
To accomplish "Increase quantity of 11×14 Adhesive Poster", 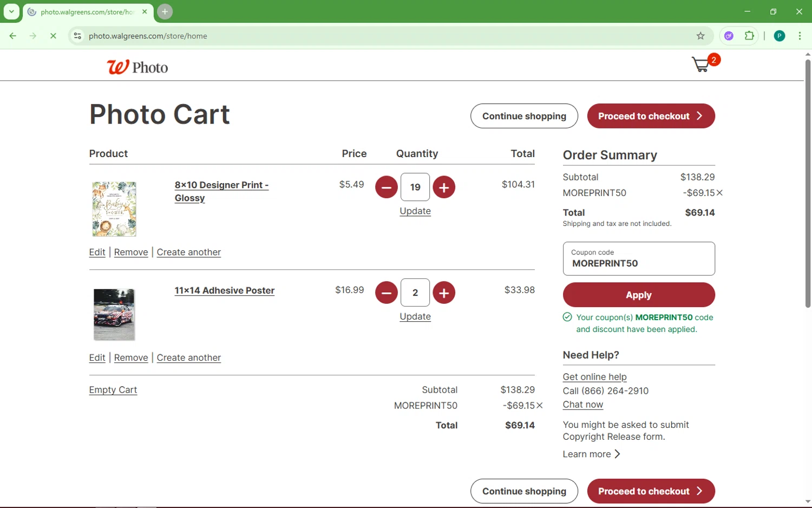I will (444, 293).
